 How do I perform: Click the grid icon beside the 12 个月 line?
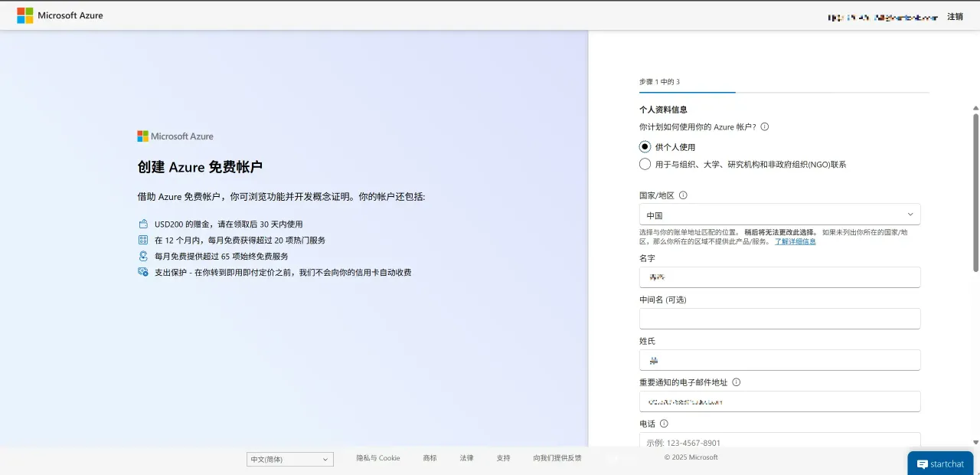142,241
